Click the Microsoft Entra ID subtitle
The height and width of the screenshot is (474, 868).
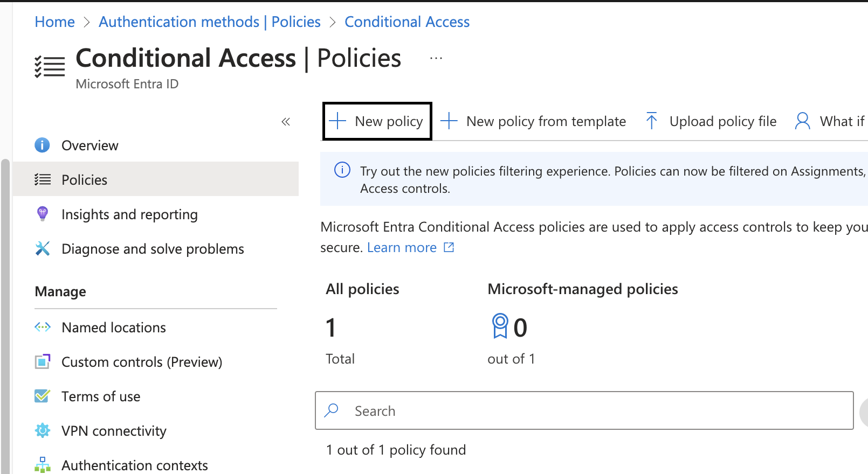coord(127,84)
